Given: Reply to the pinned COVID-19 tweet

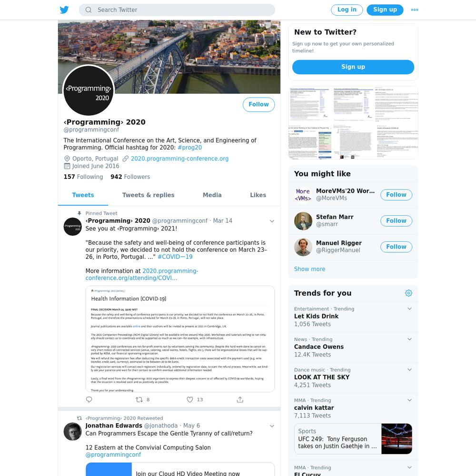Looking at the screenshot, I should [x=89, y=399].
